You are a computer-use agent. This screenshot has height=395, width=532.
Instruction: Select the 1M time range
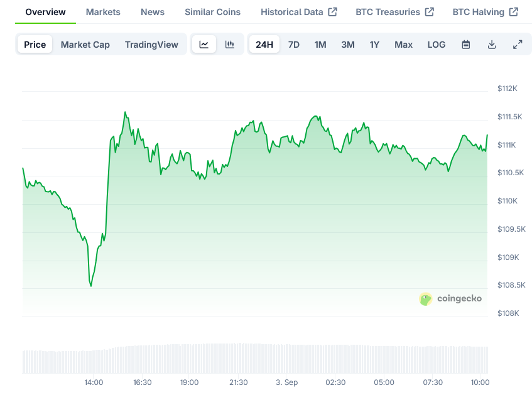pos(320,45)
